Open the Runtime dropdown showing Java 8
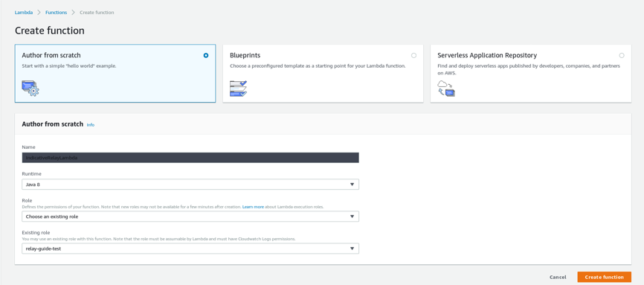This screenshot has height=285, width=644. click(x=190, y=185)
